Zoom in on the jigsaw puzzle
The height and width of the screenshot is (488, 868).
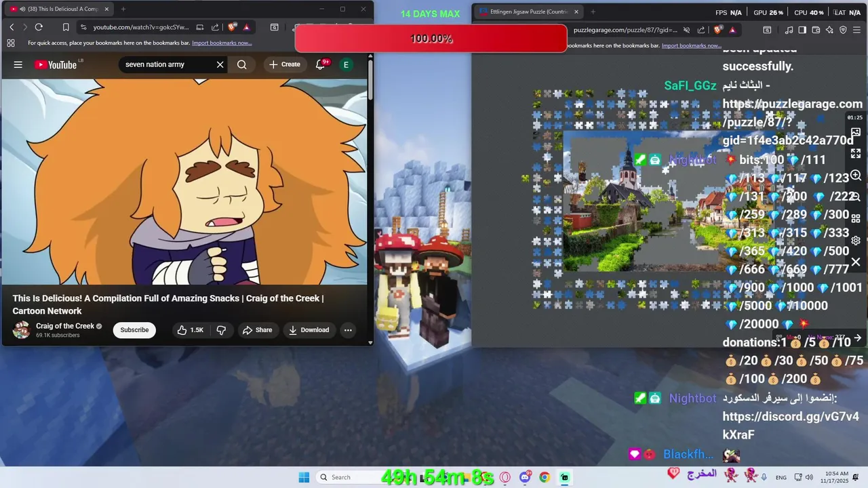[x=856, y=176]
